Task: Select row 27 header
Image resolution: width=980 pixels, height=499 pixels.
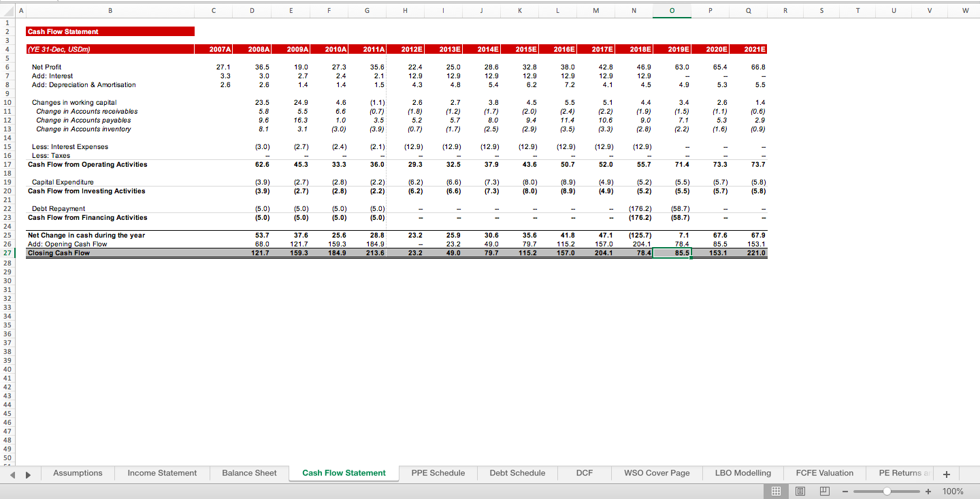Action: pyautogui.click(x=7, y=253)
